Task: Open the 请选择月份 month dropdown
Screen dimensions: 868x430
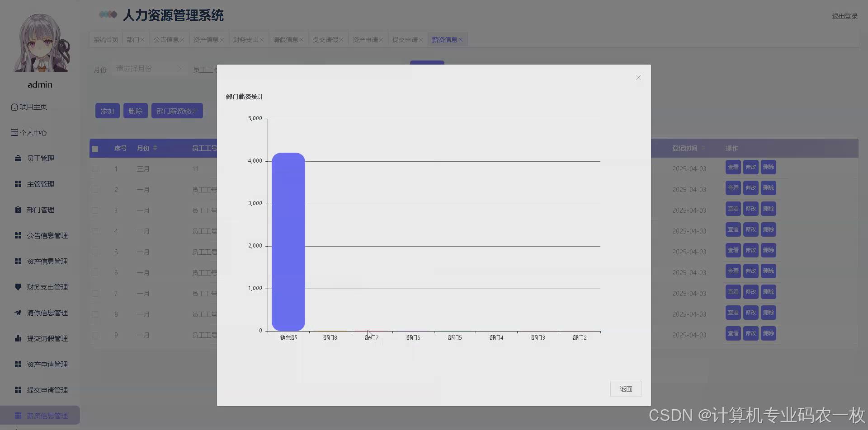Action: pos(149,69)
